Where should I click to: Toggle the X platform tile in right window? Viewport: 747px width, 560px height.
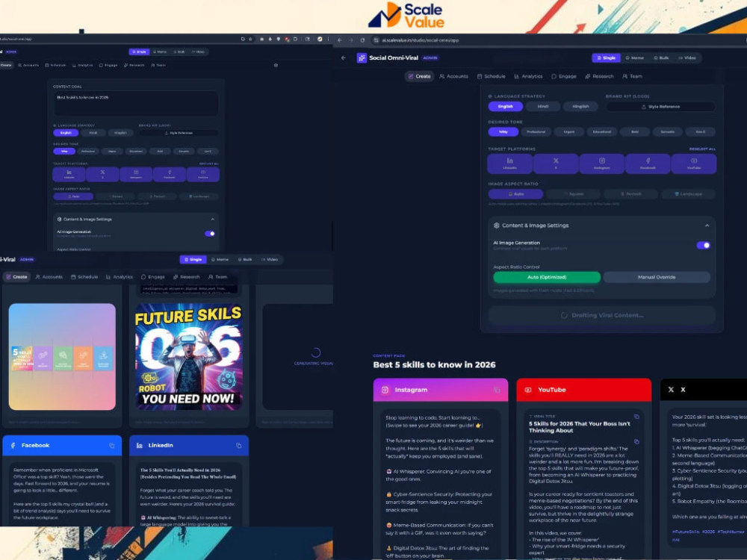(x=556, y=164)
